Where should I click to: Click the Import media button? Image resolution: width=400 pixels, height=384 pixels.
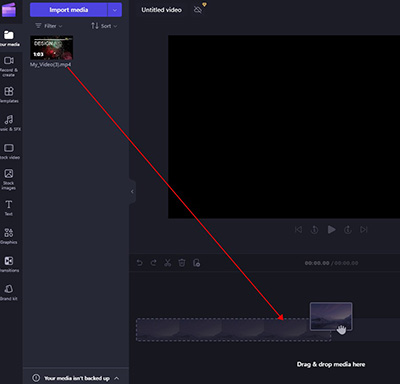coord(69,10)
